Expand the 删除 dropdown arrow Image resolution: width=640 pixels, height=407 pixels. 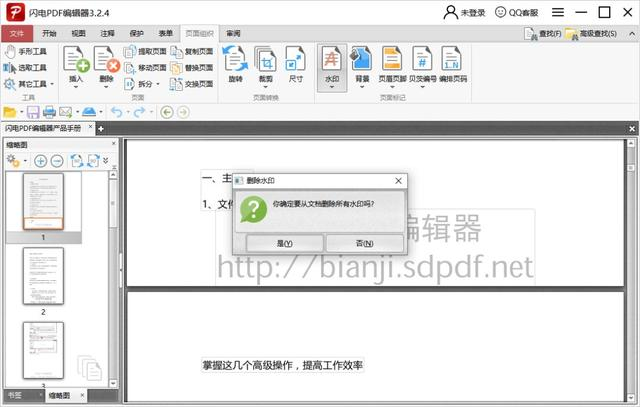point(106,87)
